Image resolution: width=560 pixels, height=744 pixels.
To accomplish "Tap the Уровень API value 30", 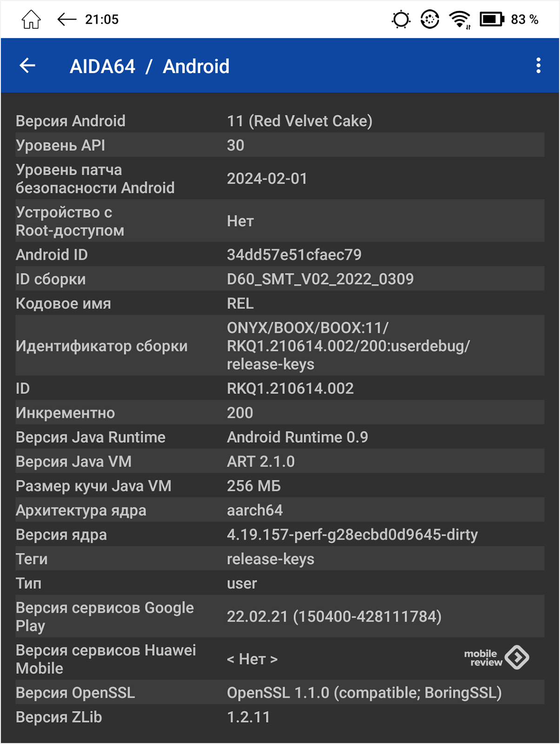I will point(235,145).
